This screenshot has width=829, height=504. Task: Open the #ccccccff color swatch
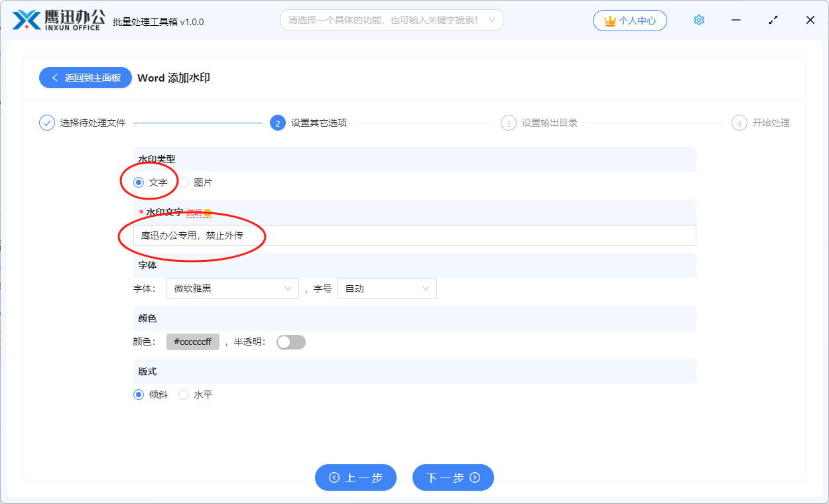193,342
